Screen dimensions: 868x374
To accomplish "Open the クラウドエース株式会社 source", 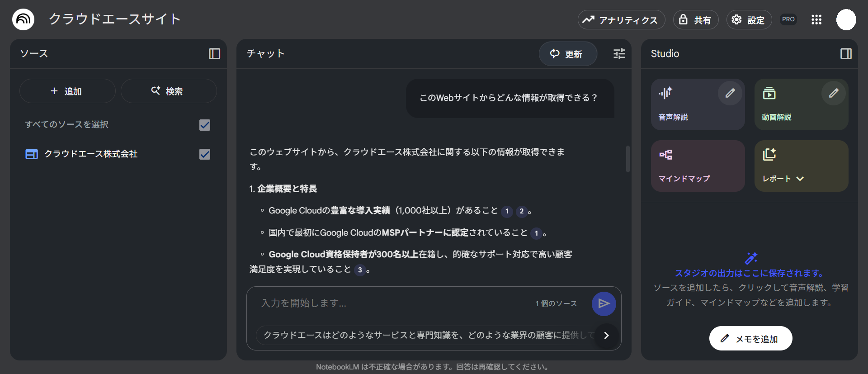I will [91, 154].
